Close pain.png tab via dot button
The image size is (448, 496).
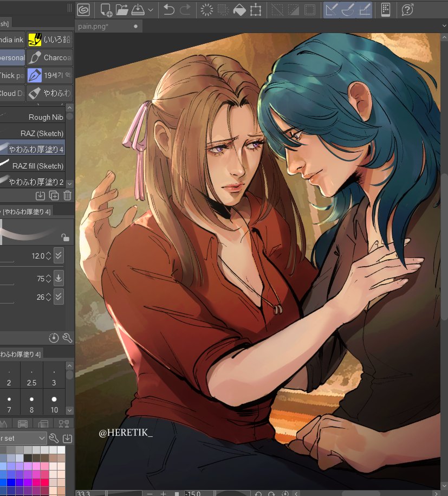click(135, 26)
